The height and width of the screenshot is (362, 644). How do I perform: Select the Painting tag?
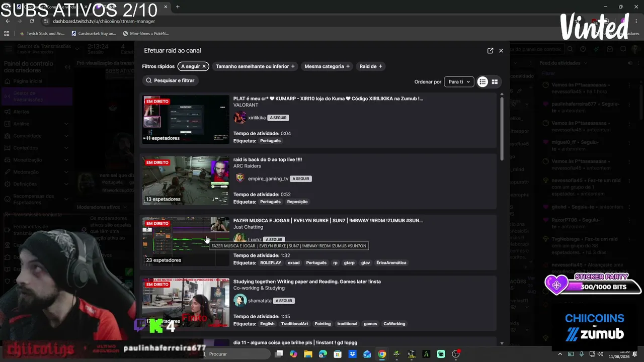point(323,324)
